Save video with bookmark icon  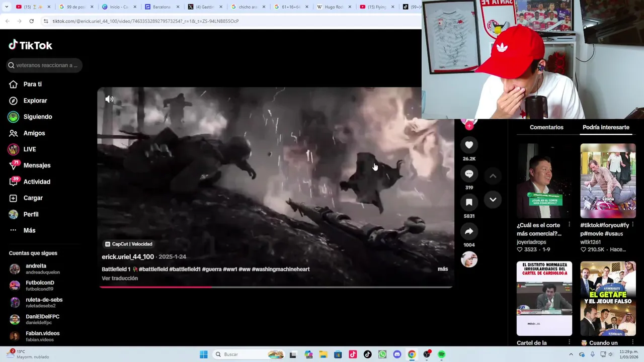tap(469, 202)
